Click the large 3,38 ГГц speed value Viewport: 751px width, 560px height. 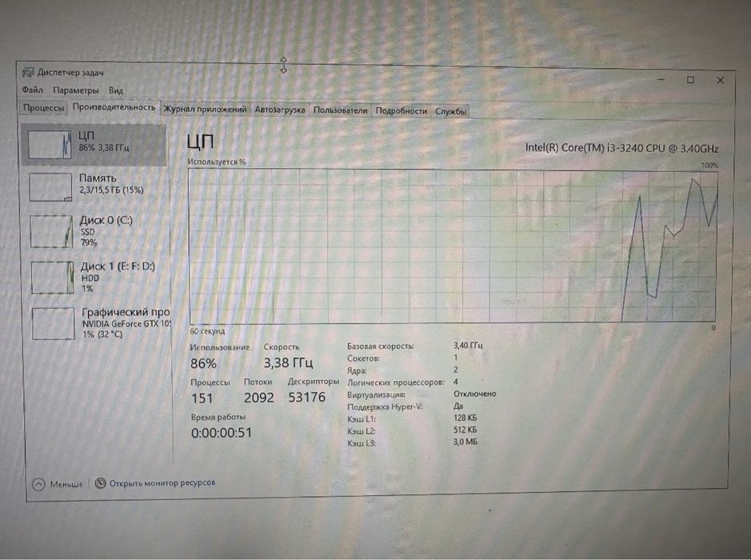coord(289,362)
